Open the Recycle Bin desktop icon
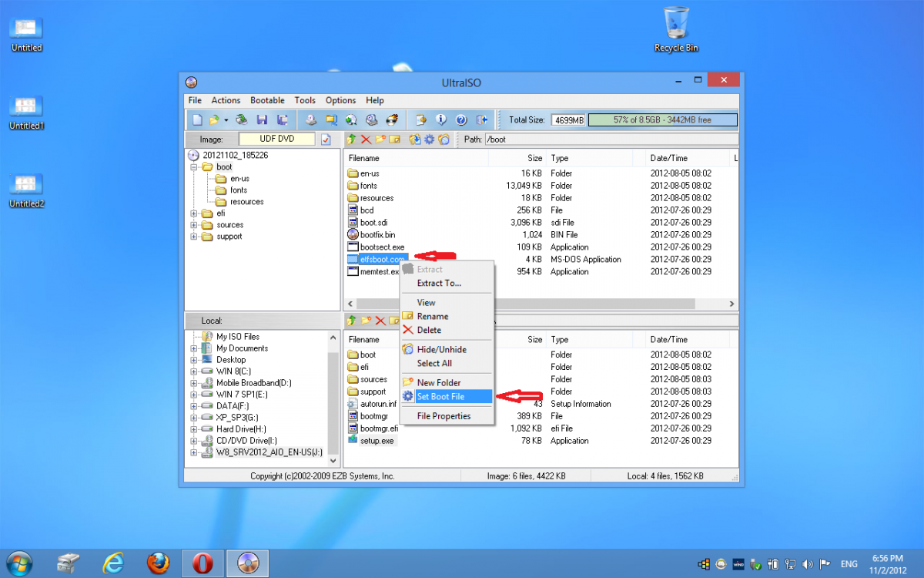The image size is (924, 578). [x=676, y=29]
